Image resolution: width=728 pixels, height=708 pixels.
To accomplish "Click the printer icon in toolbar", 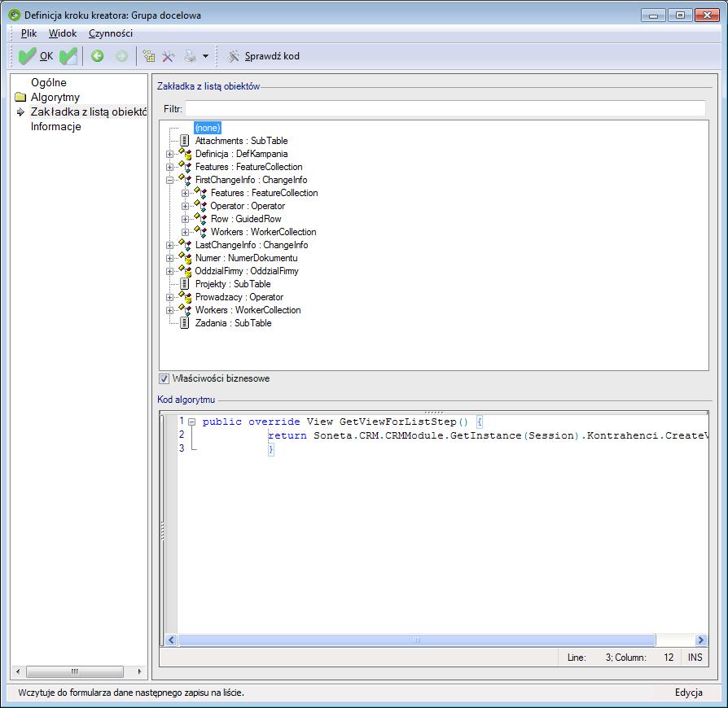I will (x=191, y=56).
